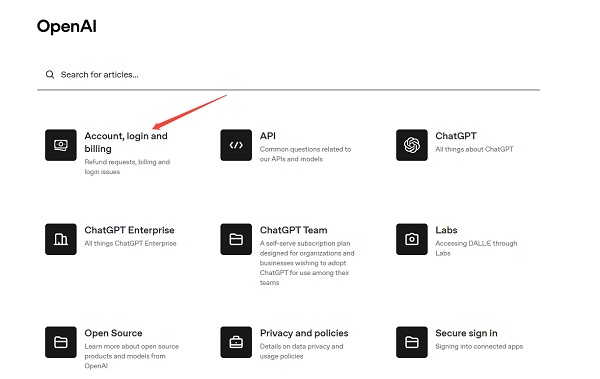Click 'Signing into connected apps' description
The width and height of the screenshot is (600, 379).
[x=479, y=346]
